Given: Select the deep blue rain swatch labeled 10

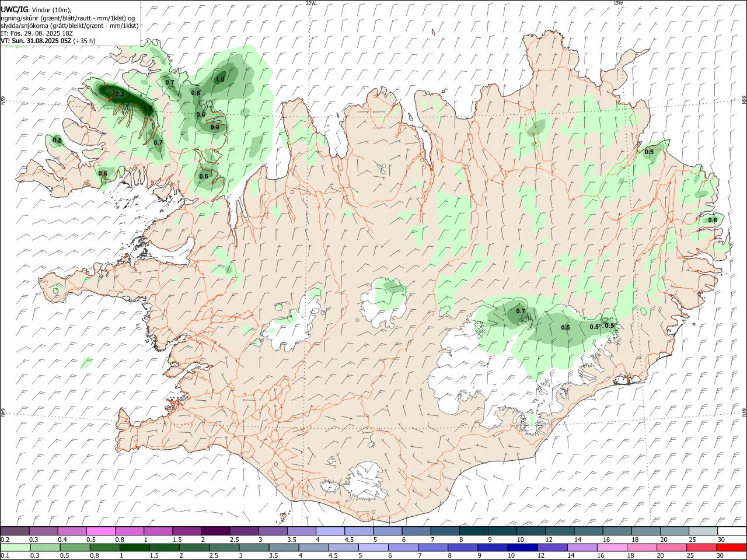Looking at the screenshot, I should 522,547.
